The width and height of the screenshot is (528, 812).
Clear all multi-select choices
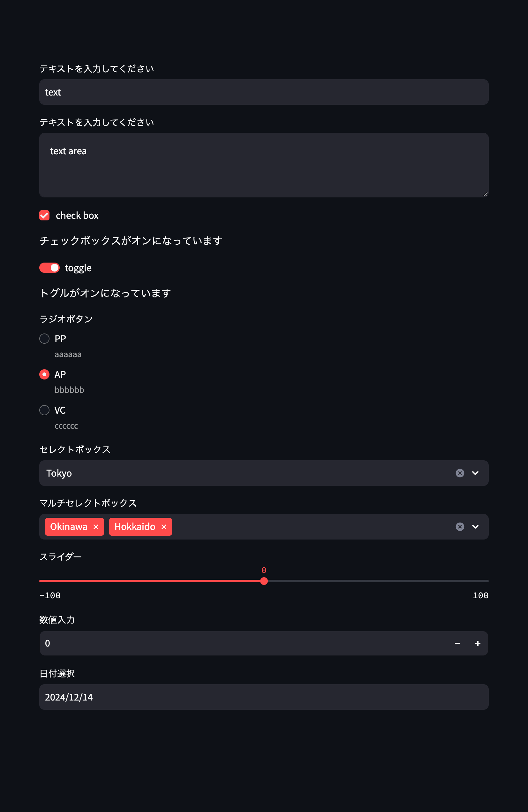tap(460, 526)
